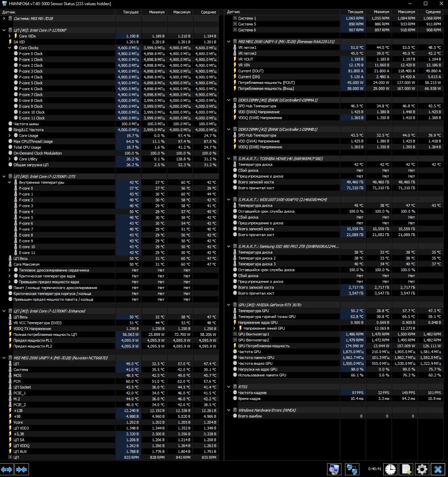Click the left Датчик column header

click(x=58, y=12)
